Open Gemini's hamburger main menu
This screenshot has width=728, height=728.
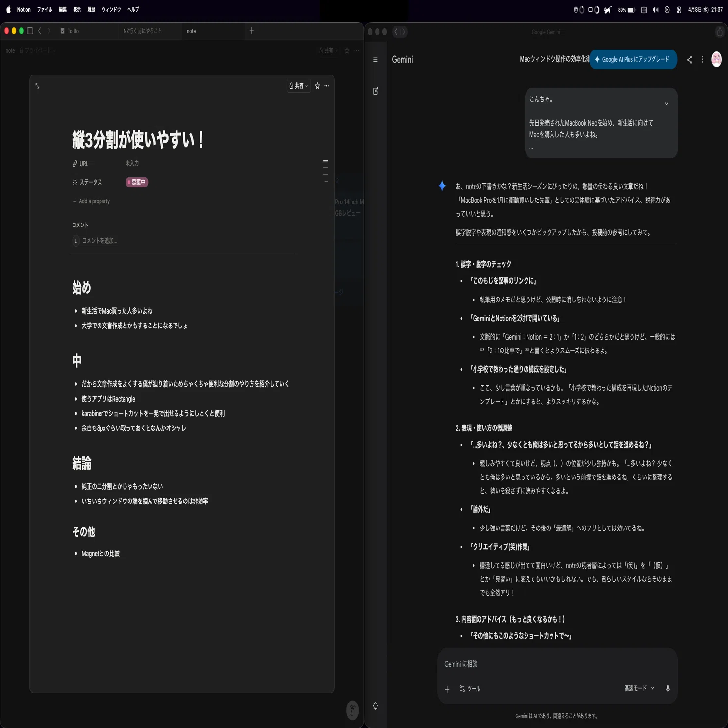coord(376,60)
